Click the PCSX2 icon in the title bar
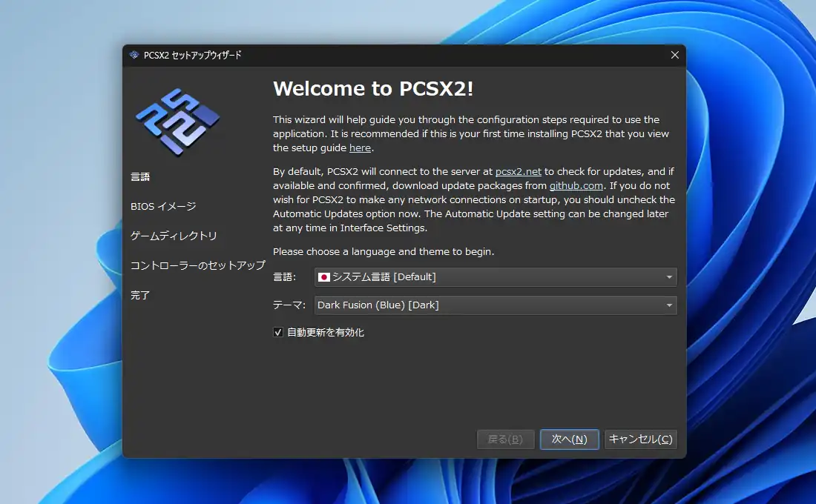The height and width of the screenshot is (504, 816). (134, 55)
